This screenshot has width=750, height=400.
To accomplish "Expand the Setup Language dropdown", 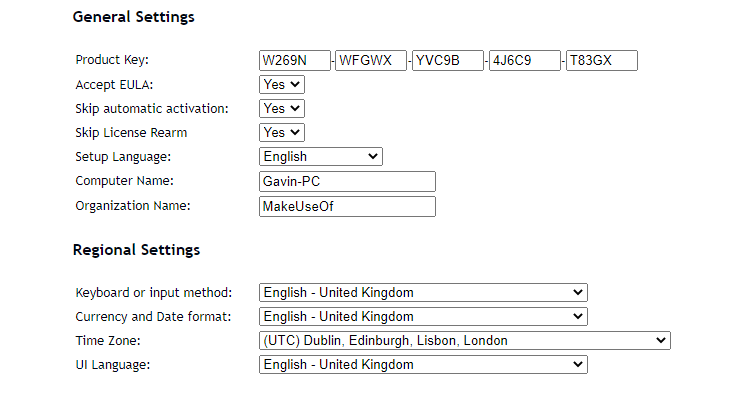I will coord(320,157).
